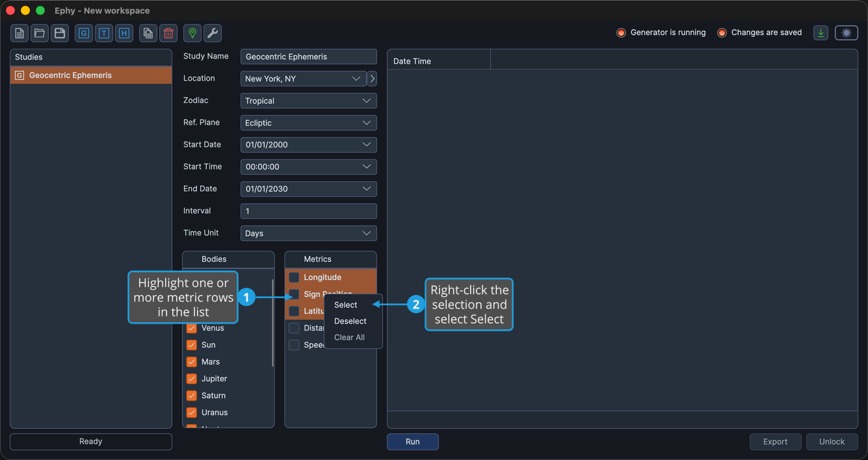Image resolution: width=868 pixels, height=460 pixels.
Task: Uncheck the Mars body checkbox
Action: [192, 362]
